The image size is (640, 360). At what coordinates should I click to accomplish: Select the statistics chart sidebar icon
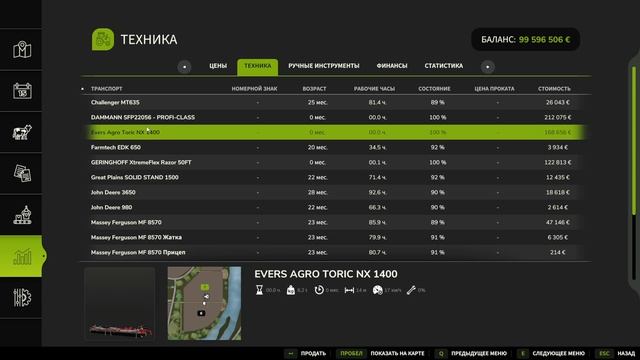(x=22, y=256)
